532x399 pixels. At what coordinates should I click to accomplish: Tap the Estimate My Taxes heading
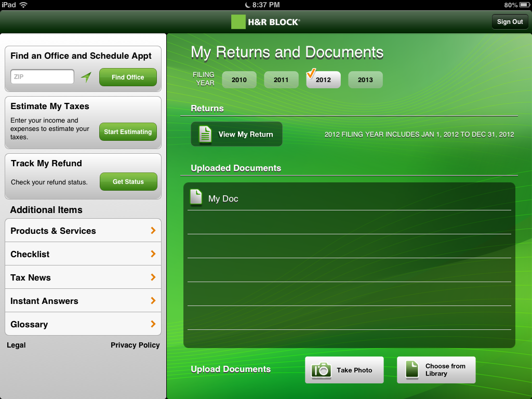[x=50, y=106]
